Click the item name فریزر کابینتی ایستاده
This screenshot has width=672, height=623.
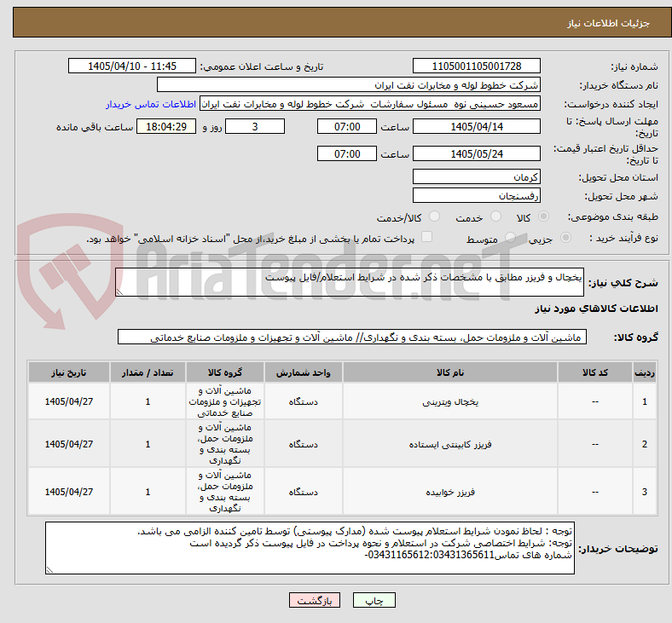click(450, 444)
